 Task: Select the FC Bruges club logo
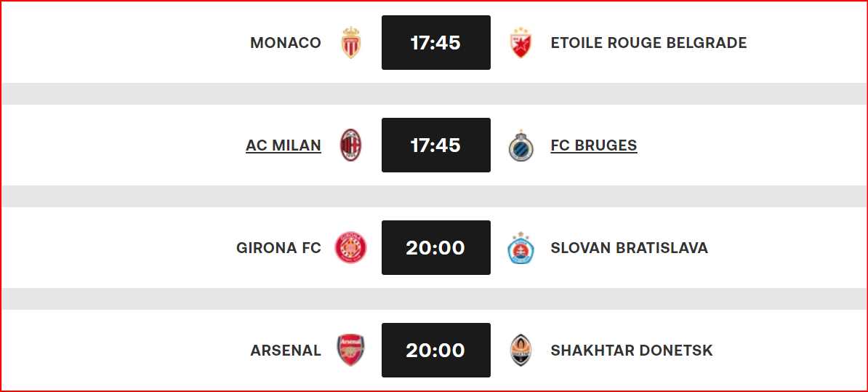coord(521,145)
